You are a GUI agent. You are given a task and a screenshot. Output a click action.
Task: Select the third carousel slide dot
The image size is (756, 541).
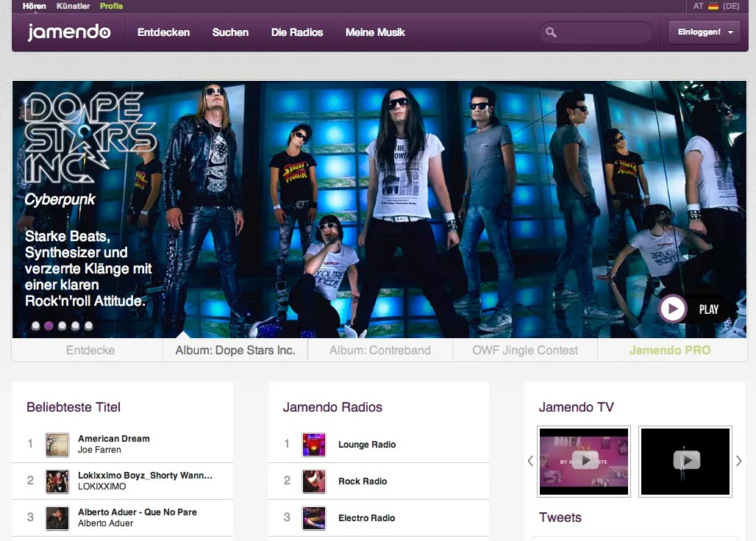click(62, 326)
